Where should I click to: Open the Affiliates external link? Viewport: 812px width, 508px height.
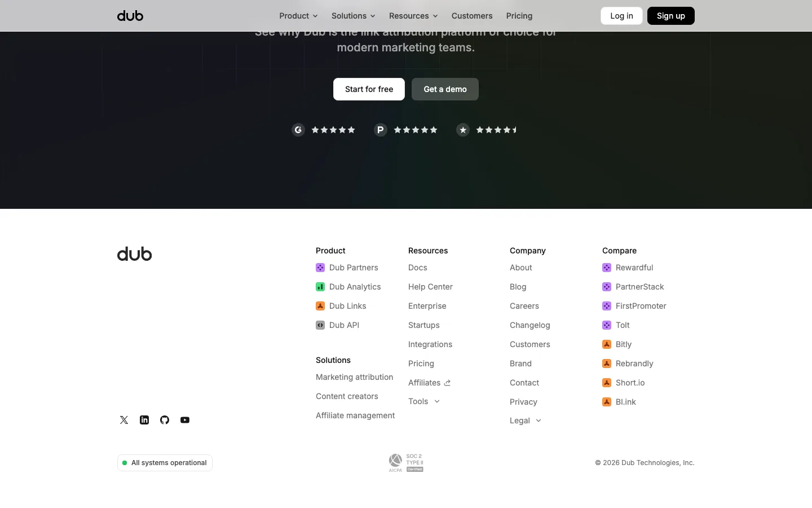(x=430, y=383)
